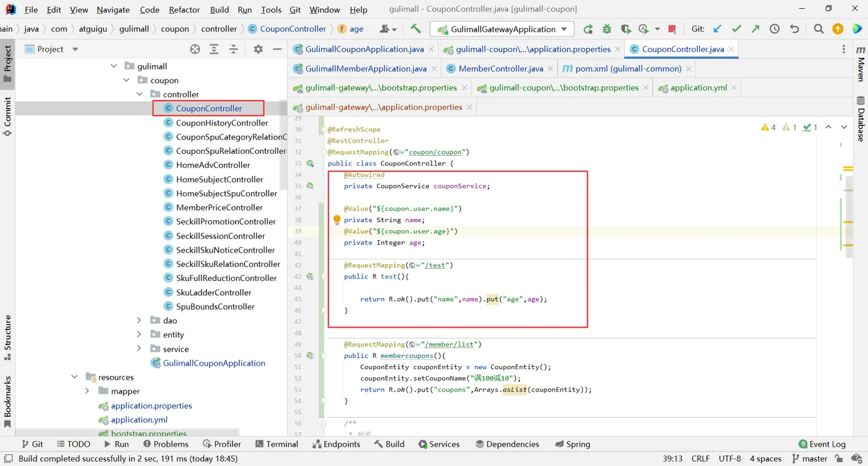The width and height of the screenshot is (868, 466).
Task: Open the editor tabs overflow menu
Action: pyautogui.click(x=843, y=49)
